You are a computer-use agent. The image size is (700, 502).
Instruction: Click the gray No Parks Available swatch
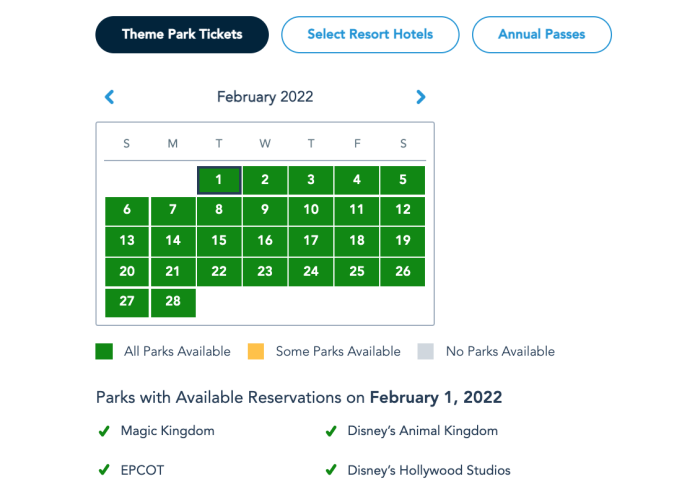pos(427,351)
